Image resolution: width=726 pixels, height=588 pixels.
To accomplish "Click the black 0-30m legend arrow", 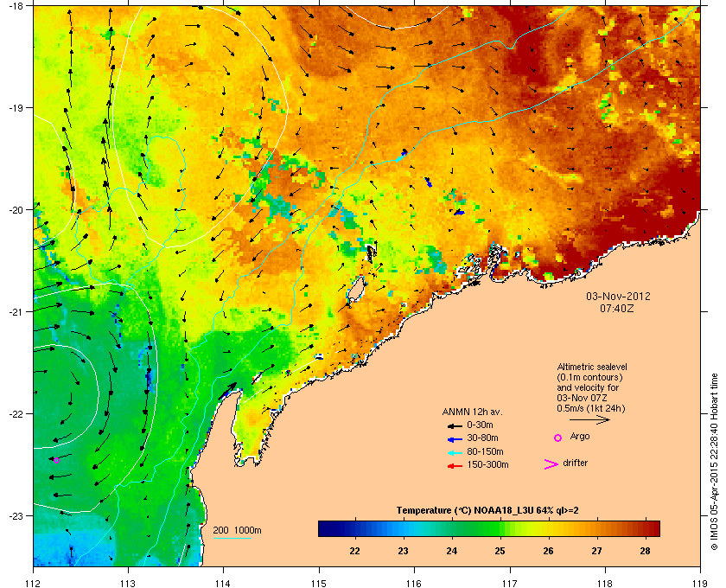I will pyautogui.click(x=455, y=425).
